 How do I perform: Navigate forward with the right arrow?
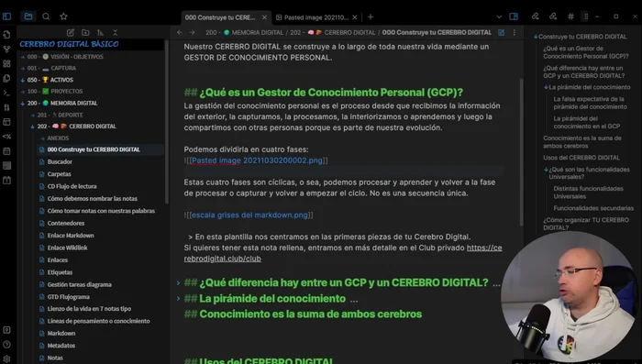coord(193,32)
